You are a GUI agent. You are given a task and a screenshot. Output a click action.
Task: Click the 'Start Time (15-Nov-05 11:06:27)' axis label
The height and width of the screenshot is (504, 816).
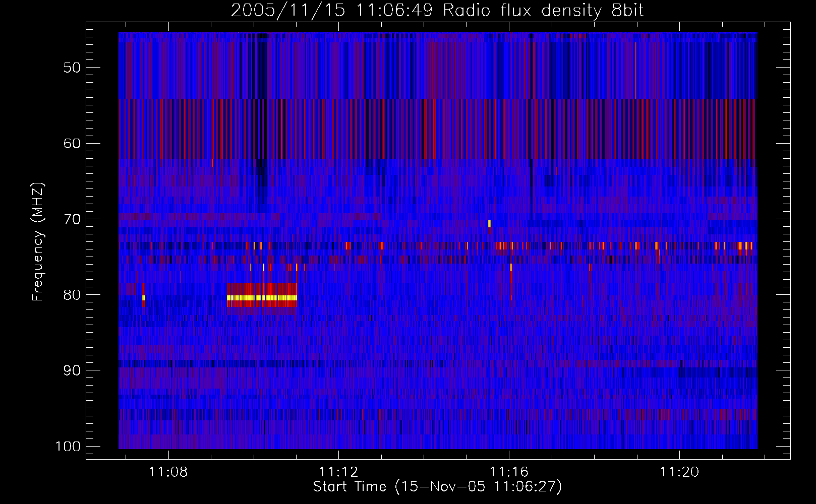(437, 487)
